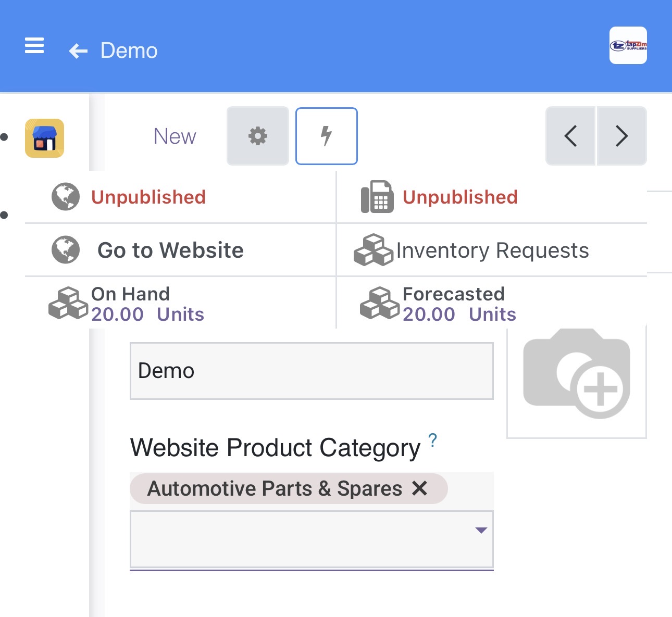Show help tooltip for Website Product Category
672x617 pixels.
pos(432,440)
